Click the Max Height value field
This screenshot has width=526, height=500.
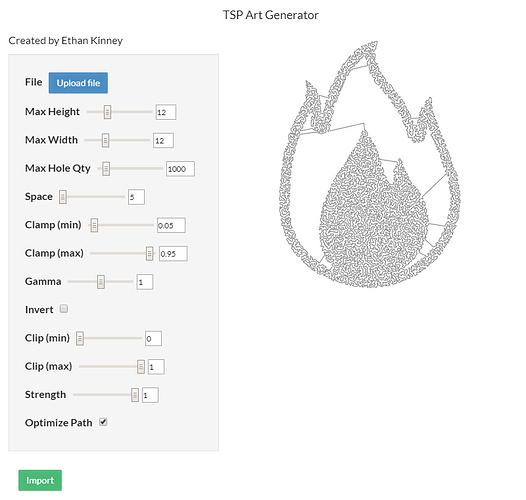click(x=166, y=112)
